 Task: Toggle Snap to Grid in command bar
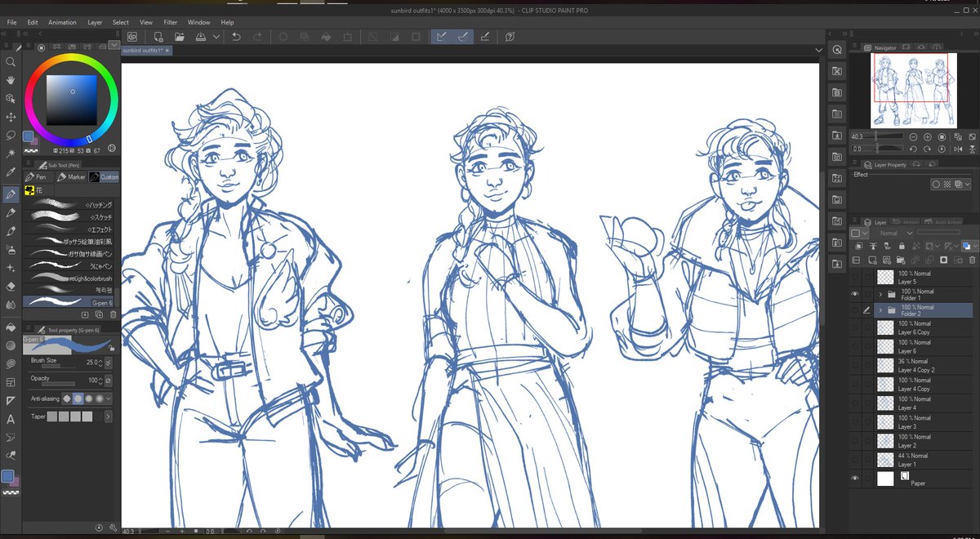(485, 37)
